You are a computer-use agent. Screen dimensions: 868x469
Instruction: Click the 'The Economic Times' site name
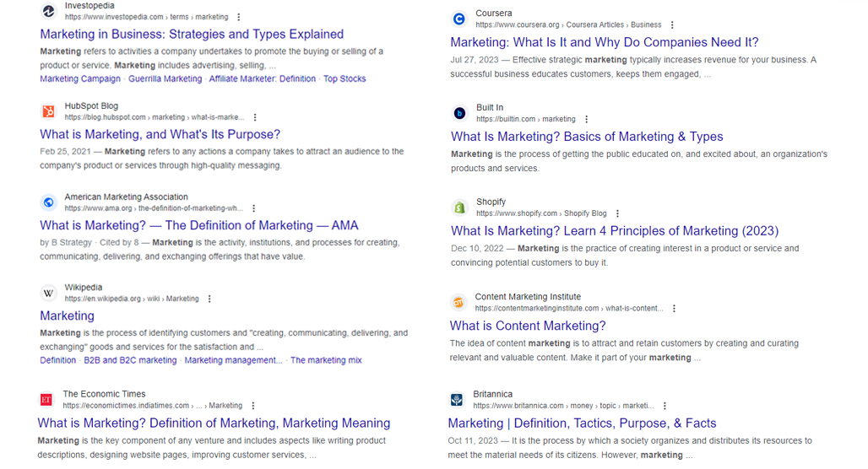(x=104, y=394)
